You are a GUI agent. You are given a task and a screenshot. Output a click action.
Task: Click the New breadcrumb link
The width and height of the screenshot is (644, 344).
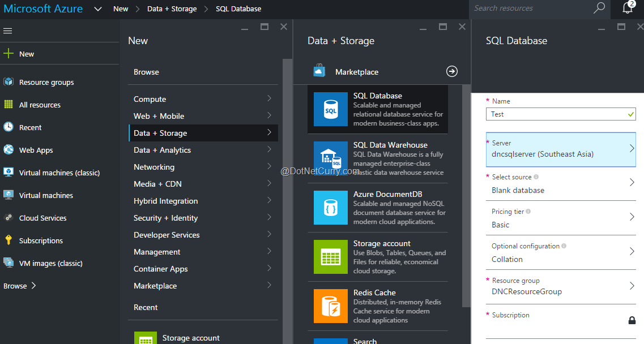[121, 8]
